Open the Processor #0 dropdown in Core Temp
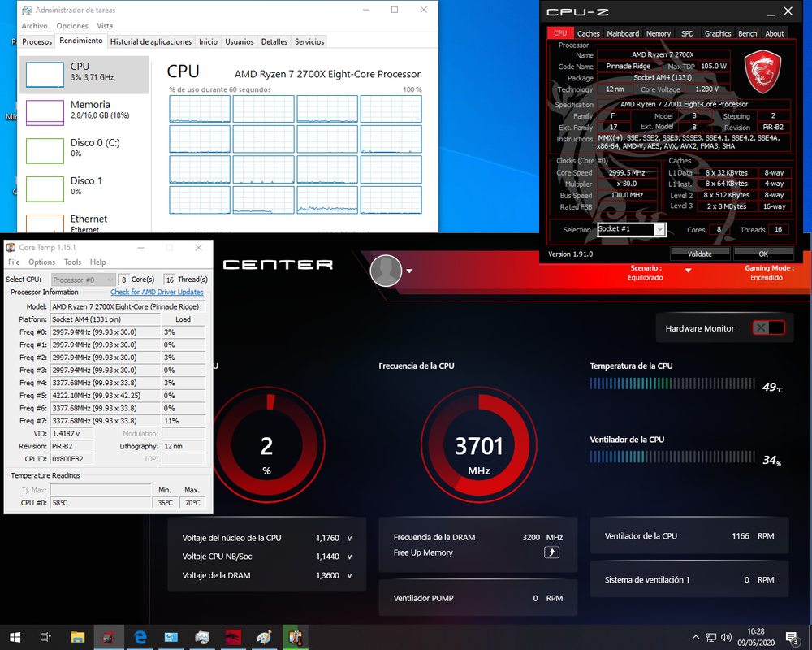The image size is (812, 650). [x=84, y=279]
